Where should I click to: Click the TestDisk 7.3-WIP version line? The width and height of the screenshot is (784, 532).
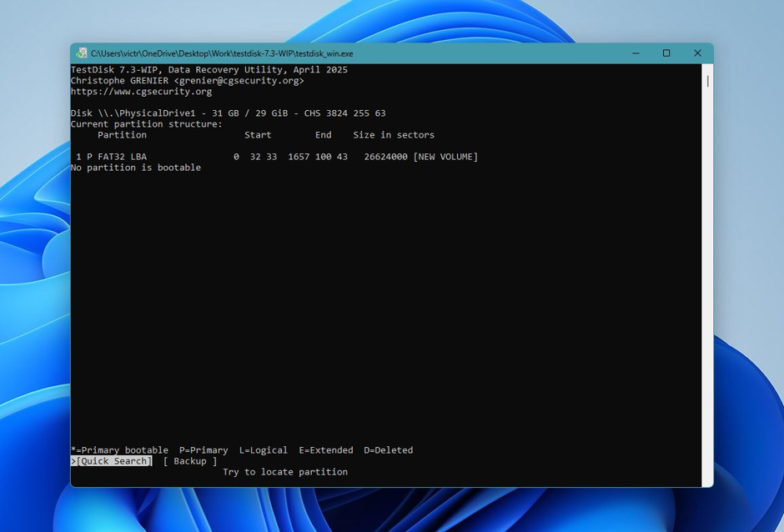pyautogui.click(x=209, y=69)
